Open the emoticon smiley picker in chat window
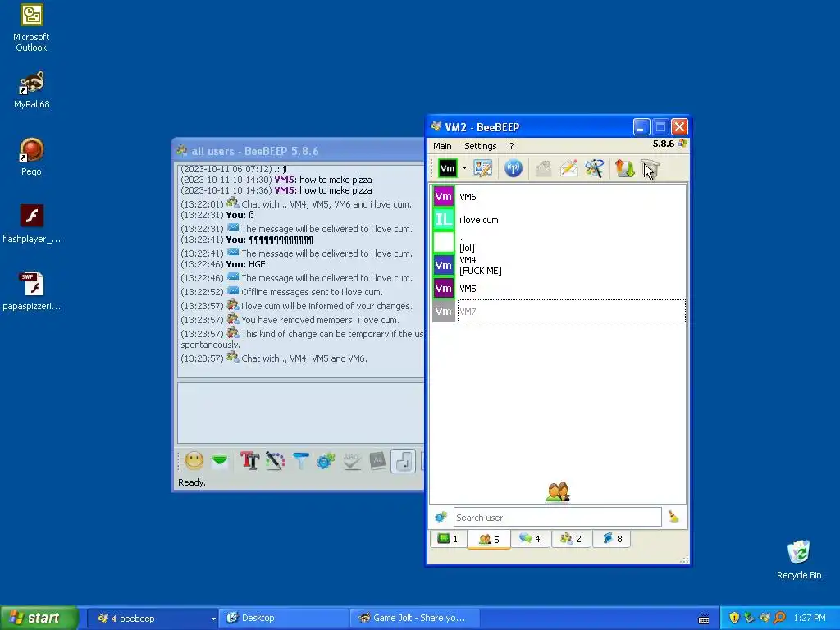840x630 pixels. tap(194, 461)
